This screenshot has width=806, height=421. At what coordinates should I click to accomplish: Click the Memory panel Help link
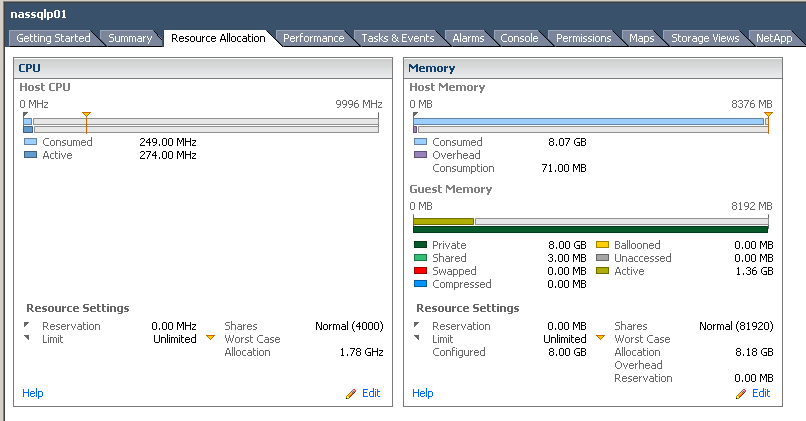423,393
